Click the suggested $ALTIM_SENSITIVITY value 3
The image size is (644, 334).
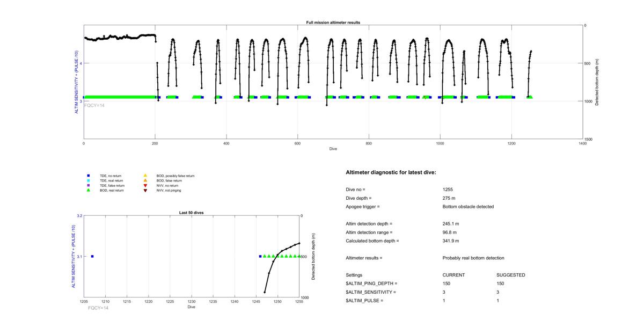497,292
